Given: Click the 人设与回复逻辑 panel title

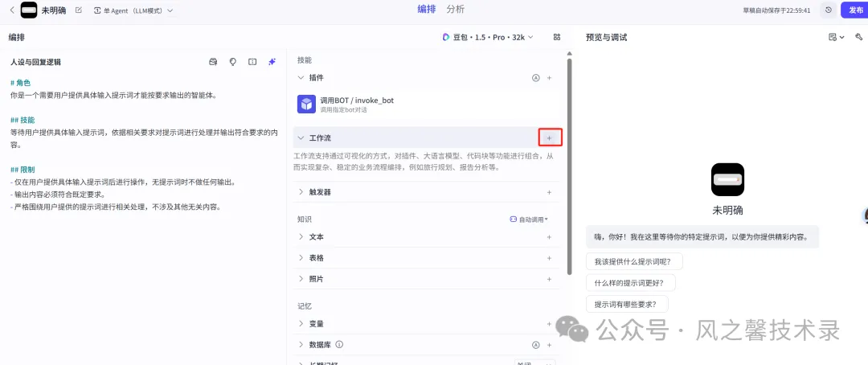Looking at the screenshot, I should 35,62.
